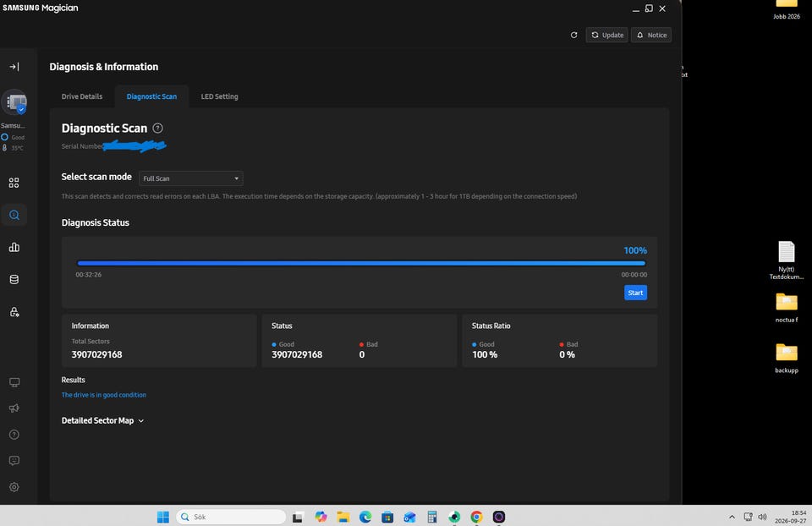Open the database stack icon in sidebar
The image size is (812, 526).
click(14, 280)
